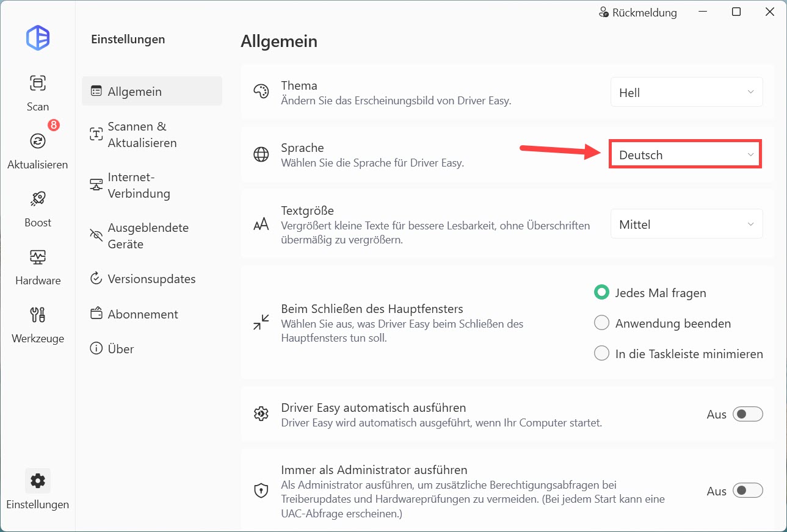Click the Allgemein page heading
This screenshot has width=787, height=532.
coord(279,41)
